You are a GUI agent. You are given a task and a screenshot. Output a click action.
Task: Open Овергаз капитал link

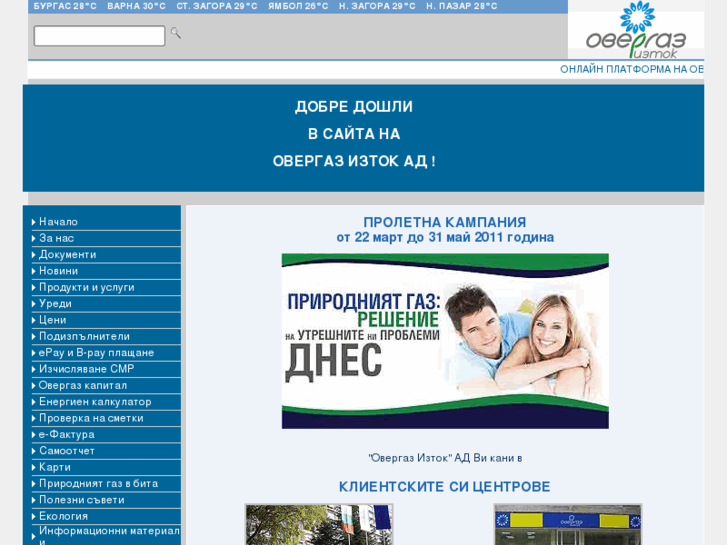tap(83, 385)
